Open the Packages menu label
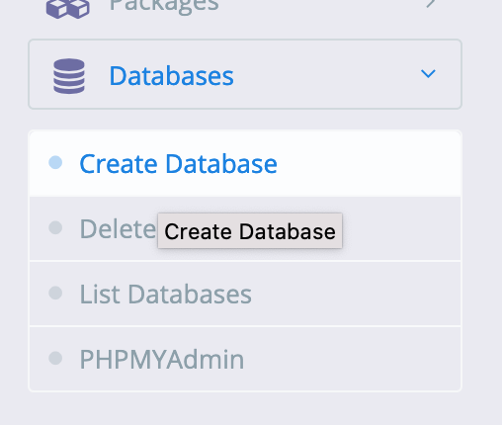This screenshot has width=504, height=425. pos(164,6)
